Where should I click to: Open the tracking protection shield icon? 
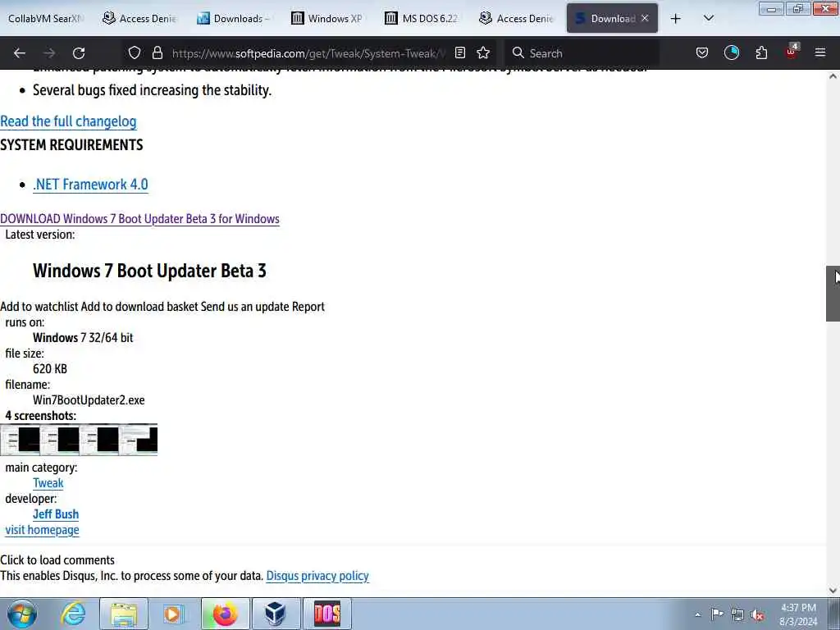point(135,53)
